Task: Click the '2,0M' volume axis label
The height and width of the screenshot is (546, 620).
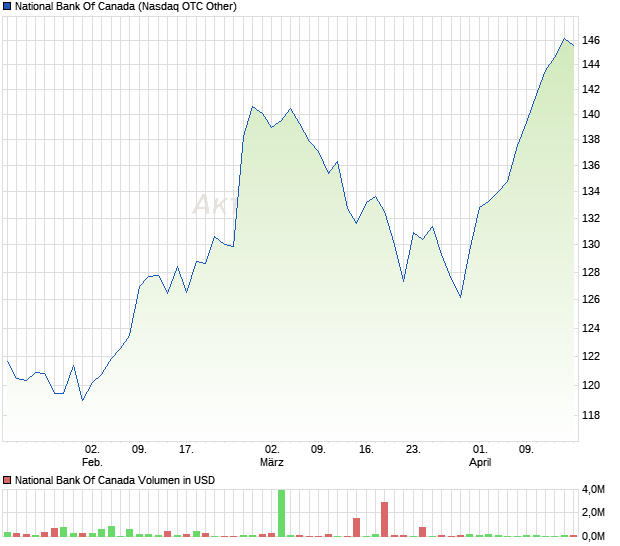Action: tap(593, 512)
